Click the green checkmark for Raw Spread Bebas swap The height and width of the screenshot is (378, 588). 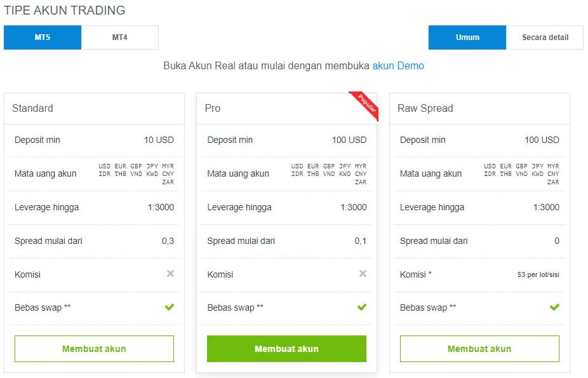(554, 307)
